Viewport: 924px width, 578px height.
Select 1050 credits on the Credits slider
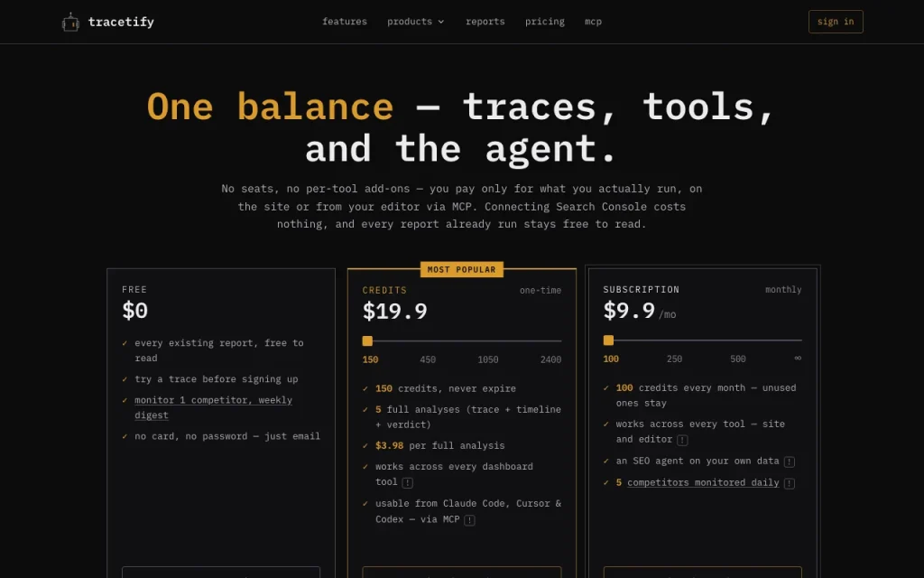click(488, 359)
